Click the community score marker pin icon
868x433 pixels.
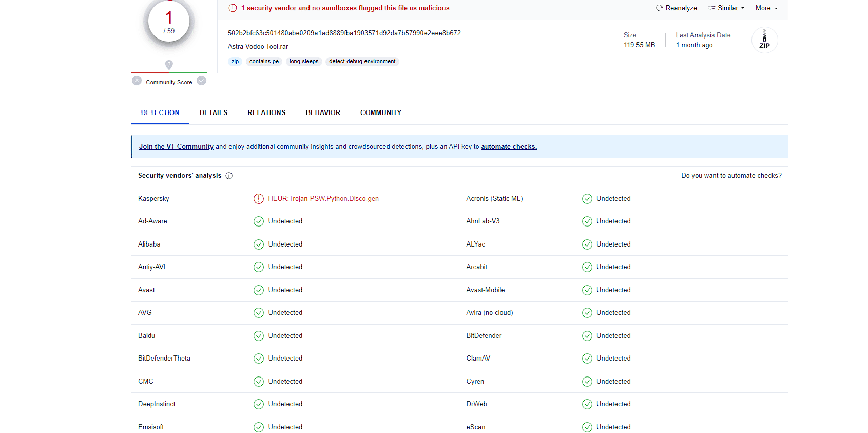click(169, 65)
